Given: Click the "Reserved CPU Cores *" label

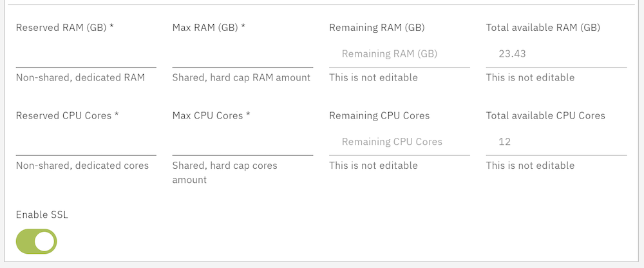Looking at the screenshot, I should coord(67,116).
